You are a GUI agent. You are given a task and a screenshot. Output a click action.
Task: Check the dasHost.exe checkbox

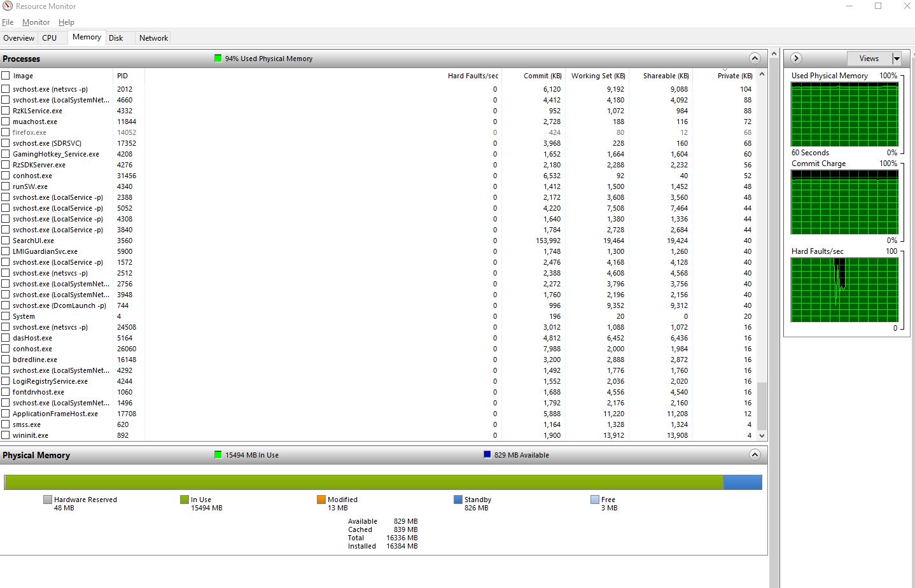click(x=6, y=338)
